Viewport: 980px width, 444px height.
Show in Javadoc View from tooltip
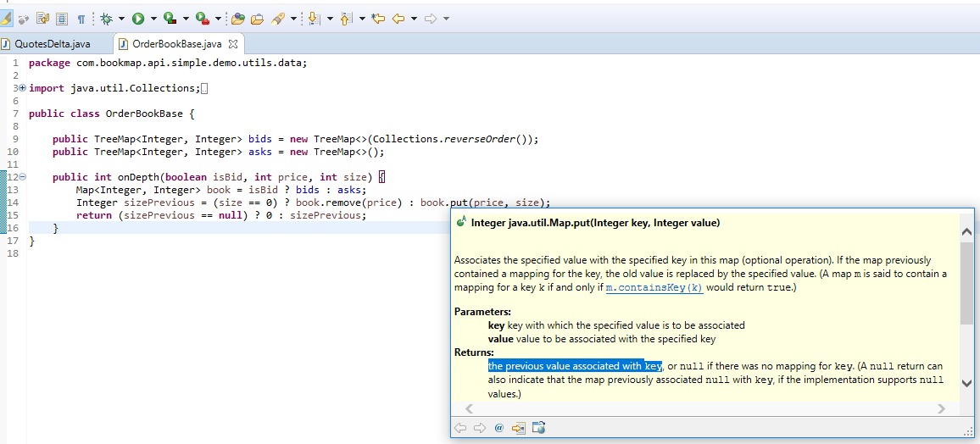498,428
